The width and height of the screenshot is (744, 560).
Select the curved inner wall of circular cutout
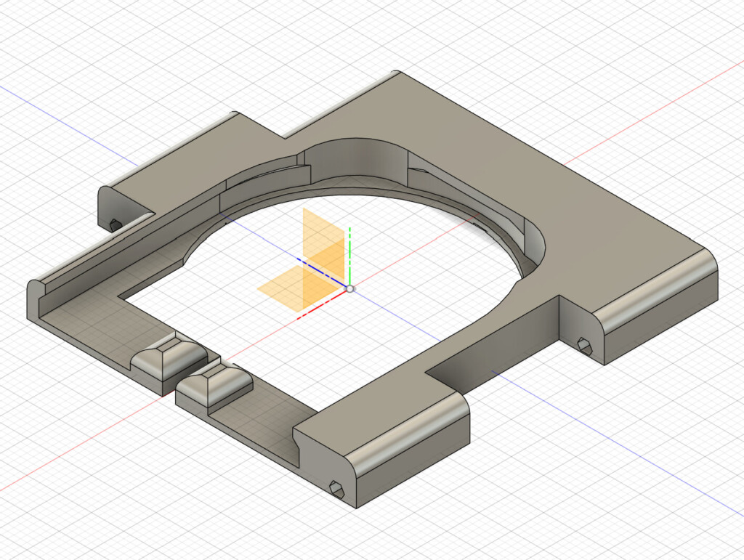coord(356,159)
